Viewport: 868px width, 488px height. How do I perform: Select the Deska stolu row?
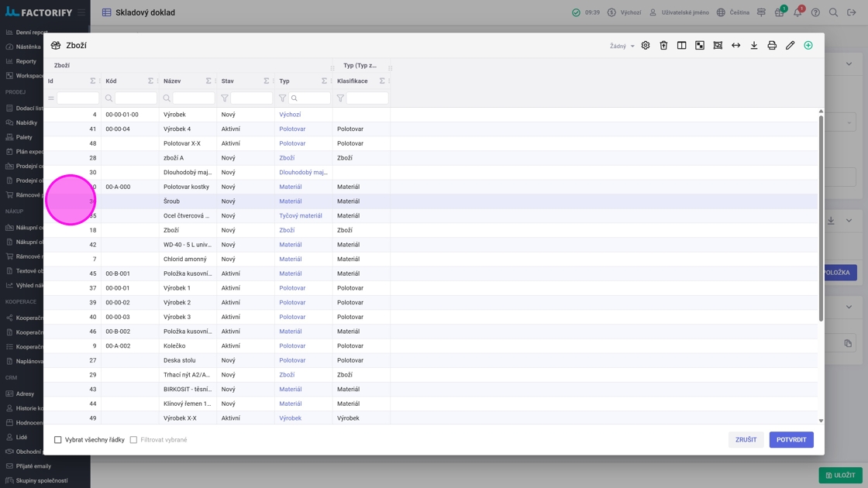point(431,360)
